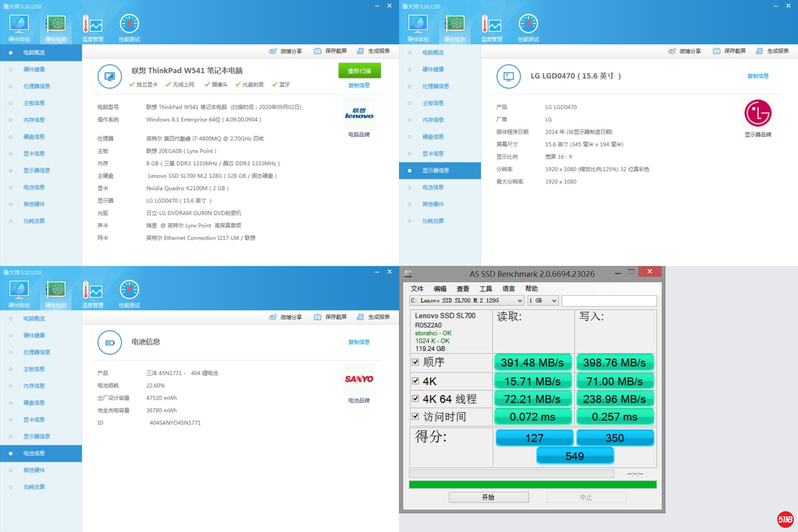Viewport: 798px width, 532px height.
Task: Click 微博分享 in the LG display window
Action: click(685, 51)
